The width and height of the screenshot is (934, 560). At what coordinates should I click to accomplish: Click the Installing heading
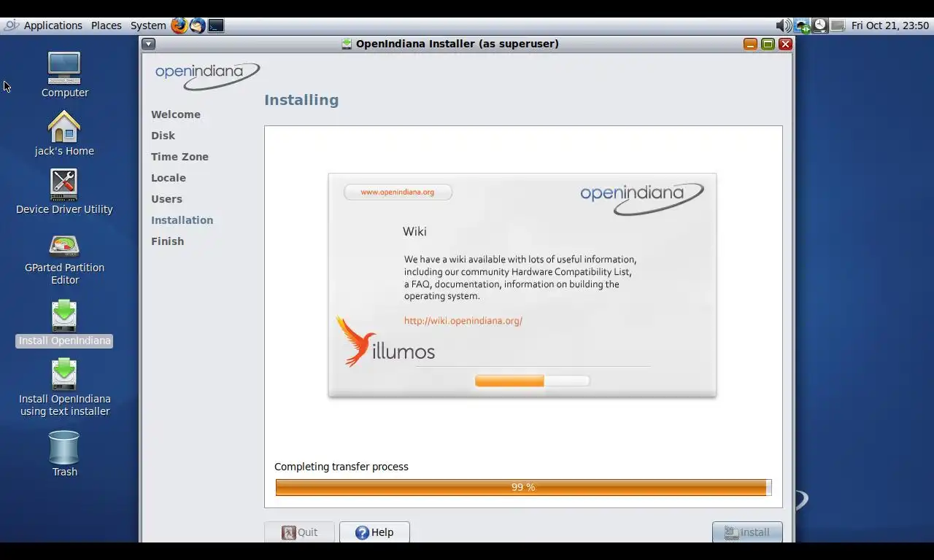click(x=301, y=100)
